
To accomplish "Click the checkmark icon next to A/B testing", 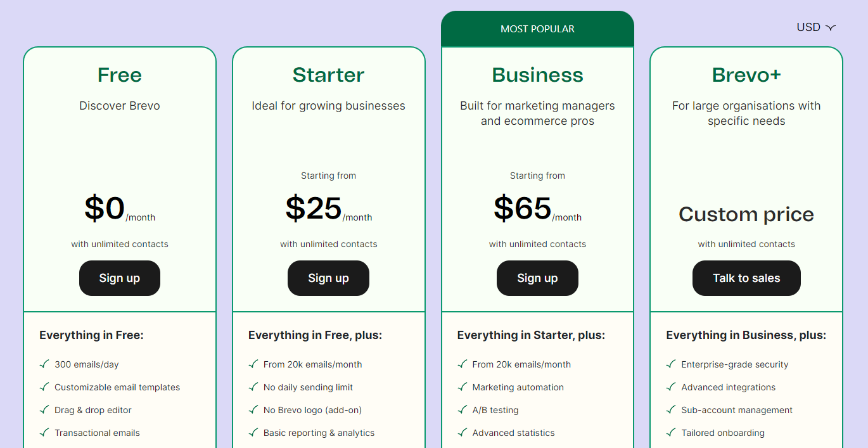I will click(463, 410).
